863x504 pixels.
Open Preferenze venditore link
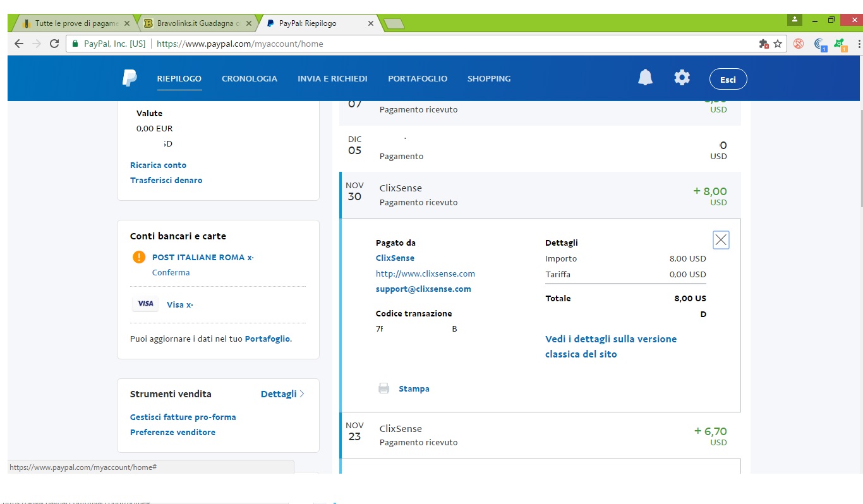click(x=172, y=432)
